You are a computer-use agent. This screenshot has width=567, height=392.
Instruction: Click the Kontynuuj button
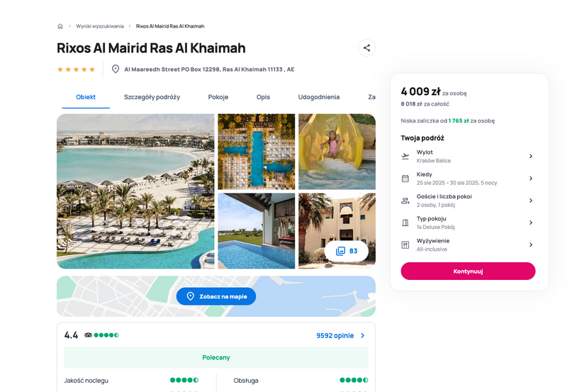tap(468, 271)
